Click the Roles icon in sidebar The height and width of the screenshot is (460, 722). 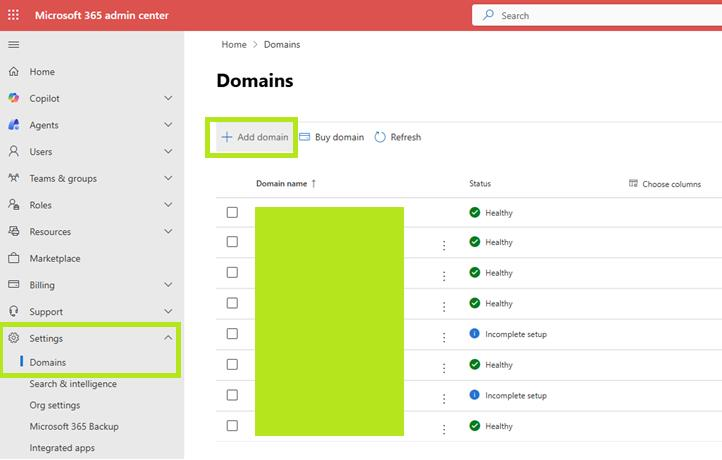coord(14,204)
